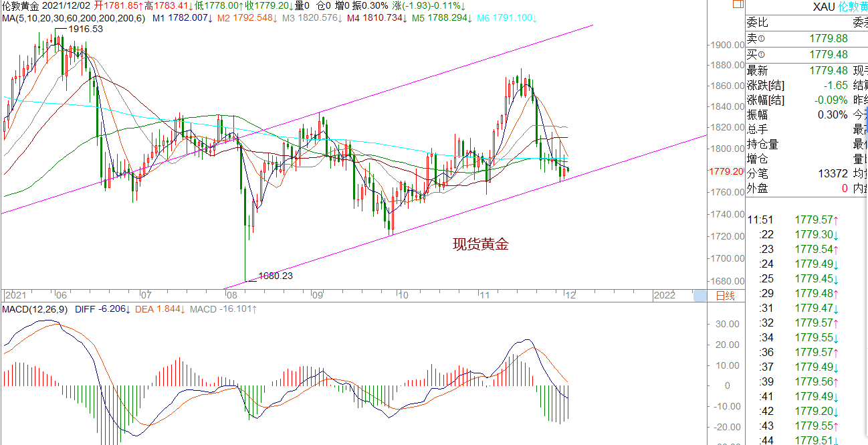Click the 外盘 value 0
Screen dimensions: 868x445
(x=845, y=188)
